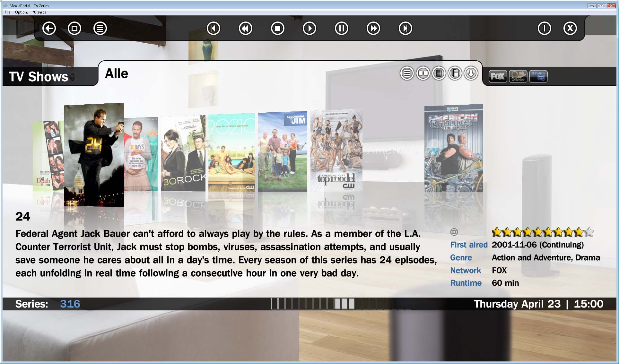Screen dimensions: 619x364
Task: Click the power icon in top bar
Action: pos(544,28)
